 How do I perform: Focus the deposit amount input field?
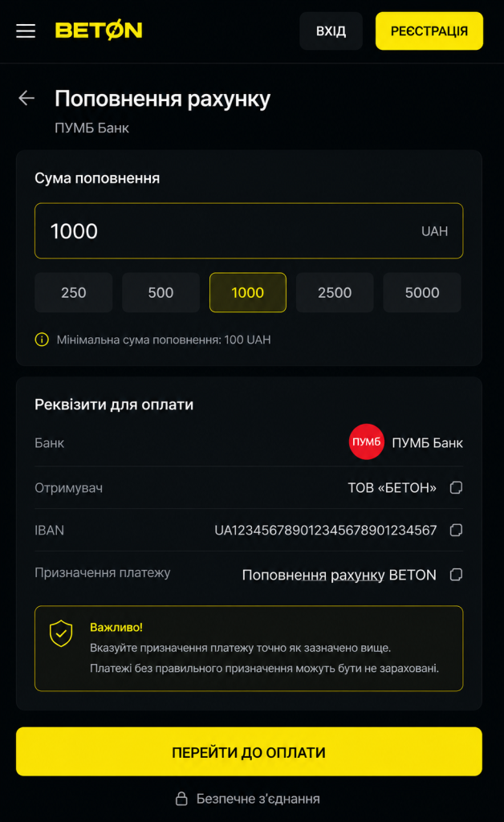pos(249,230)
